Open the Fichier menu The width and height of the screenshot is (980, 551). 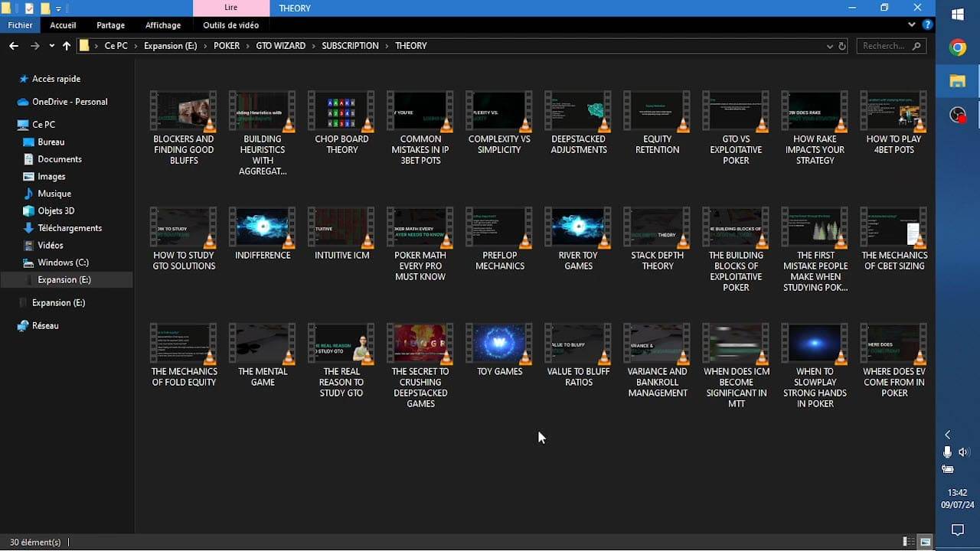click(20, 25)
